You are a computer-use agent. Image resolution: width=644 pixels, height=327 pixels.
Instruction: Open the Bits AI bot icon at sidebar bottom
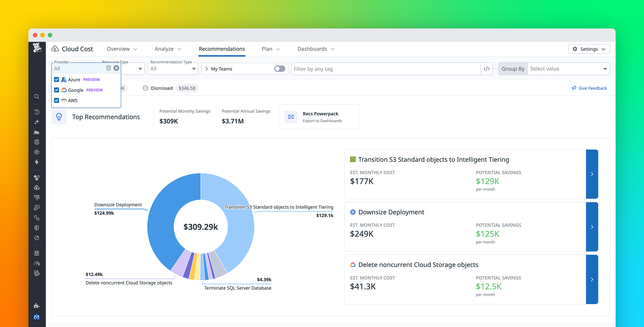click(37, 317)
